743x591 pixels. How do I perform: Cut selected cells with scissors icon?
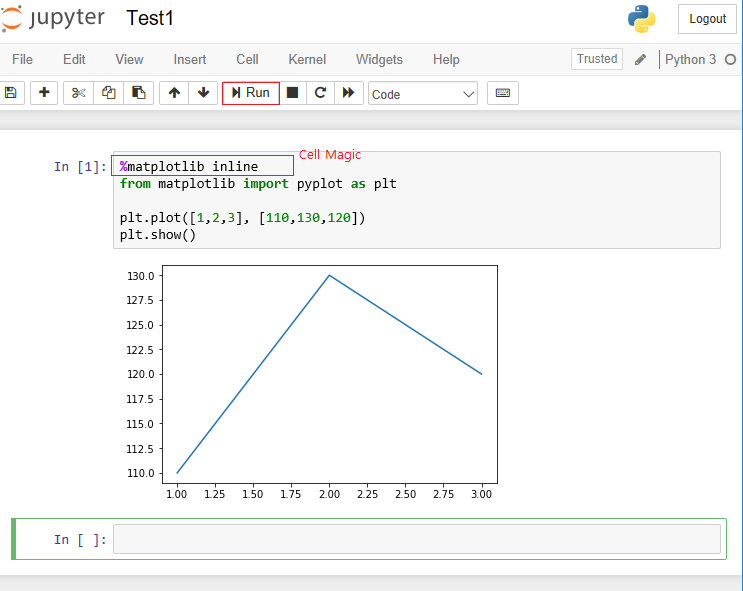pos(79,92)
